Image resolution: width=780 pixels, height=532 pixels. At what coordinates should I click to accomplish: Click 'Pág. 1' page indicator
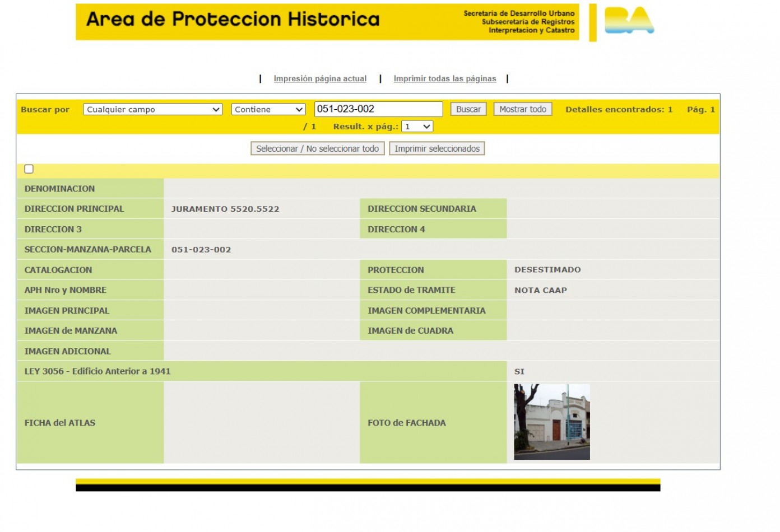pos(700,109)
